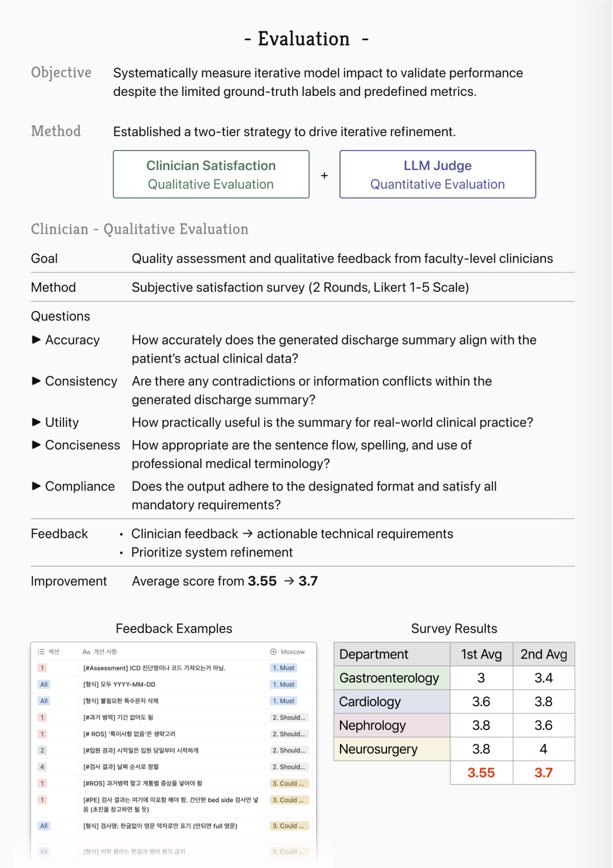The image size is (613, 868).
Task: Click the Must tag in the Assessment row
Action: 284,668
